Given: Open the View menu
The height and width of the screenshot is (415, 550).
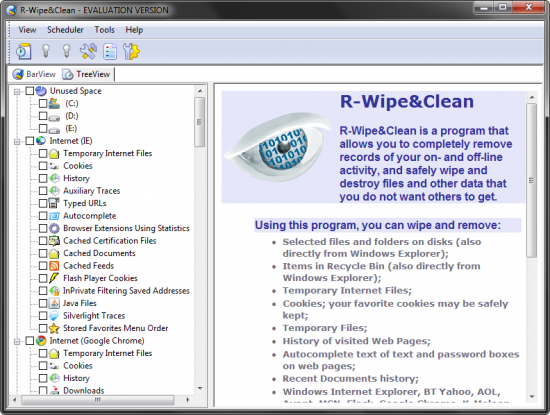Looking at the screenshot, I should point(27,30).
